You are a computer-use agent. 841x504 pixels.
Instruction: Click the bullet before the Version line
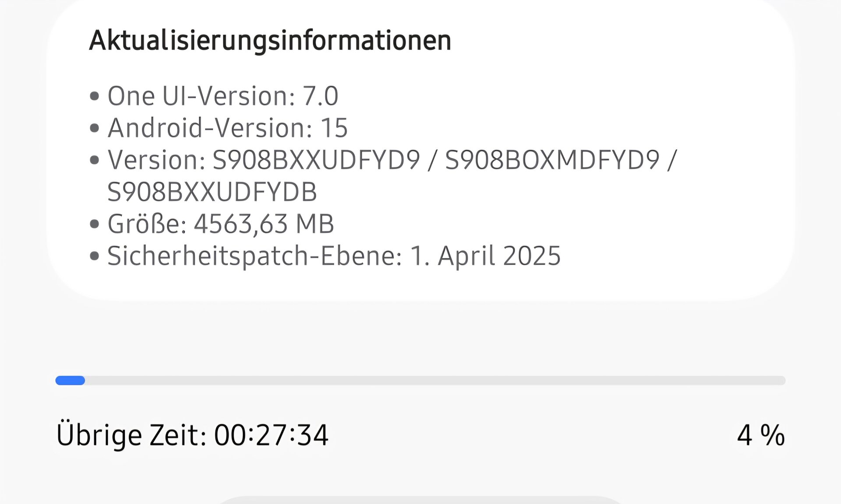point(94,160)
